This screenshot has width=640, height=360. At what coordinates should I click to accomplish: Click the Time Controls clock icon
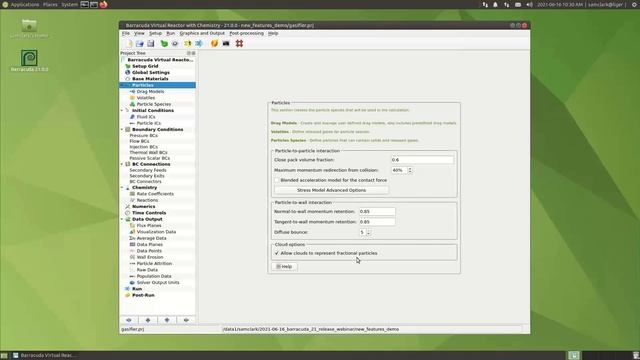click(x=128, y=213)
